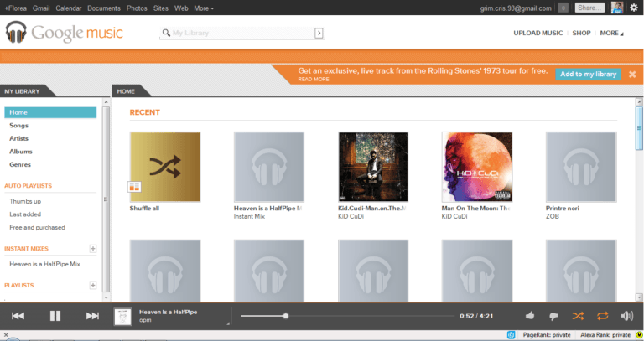Viewport: 644px width, 341px height.
Task: Toggle shuffle in player bar
Action: tap(578, 316)
